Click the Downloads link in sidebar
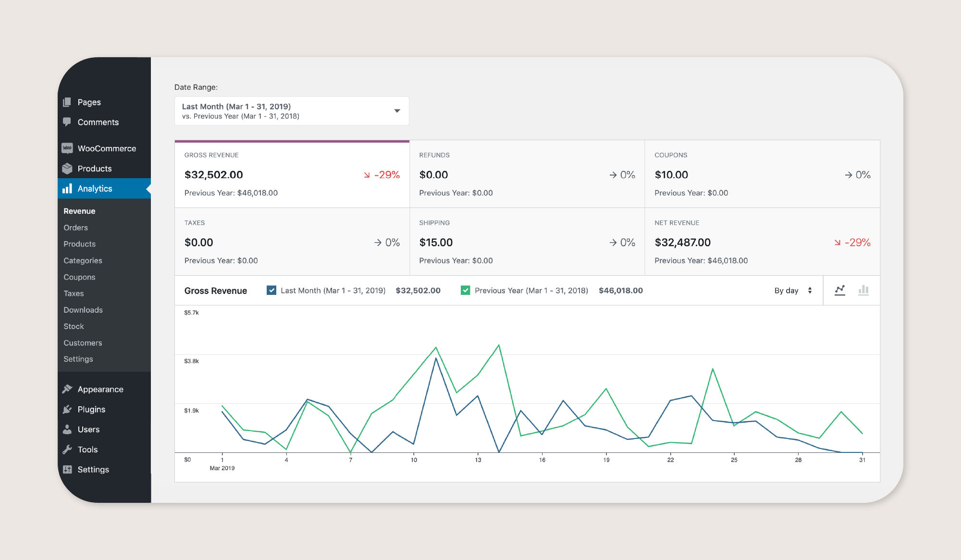Image resolution: width=961 pixels, height=560 pixels. (x=83, y=309)
